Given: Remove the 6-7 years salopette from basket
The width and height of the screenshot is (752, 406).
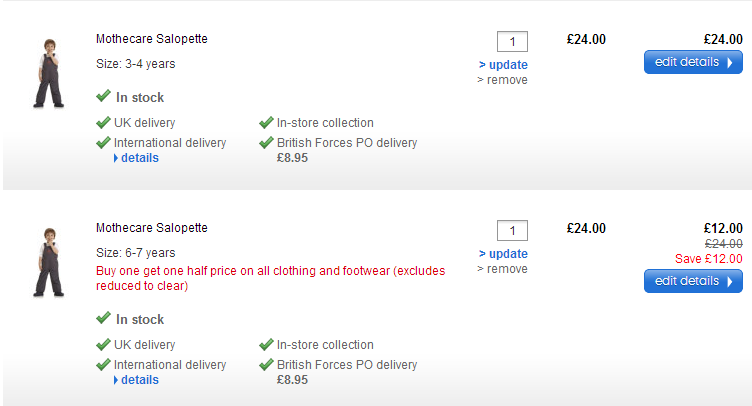Looking at the screenshot, I should 506,269.
